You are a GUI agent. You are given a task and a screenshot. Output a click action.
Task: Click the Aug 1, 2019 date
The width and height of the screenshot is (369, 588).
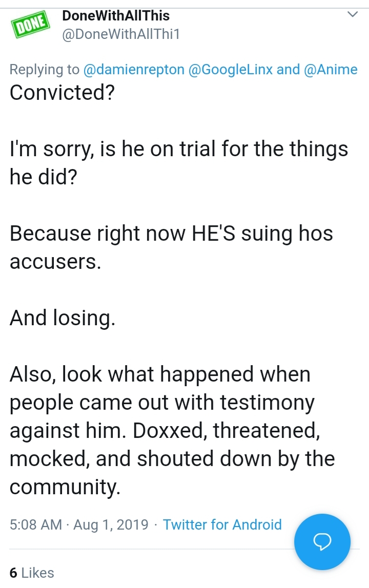(x=111, y=524)
